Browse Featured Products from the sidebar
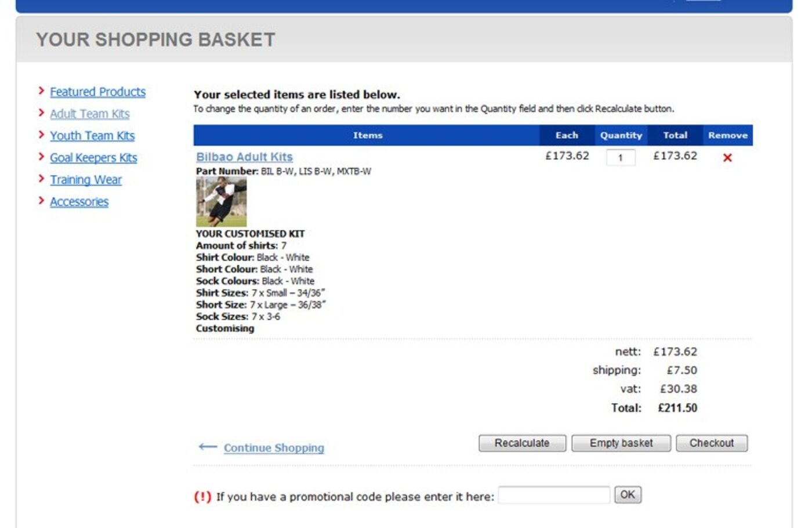812x528 pixels. click(x=98, y=92)
